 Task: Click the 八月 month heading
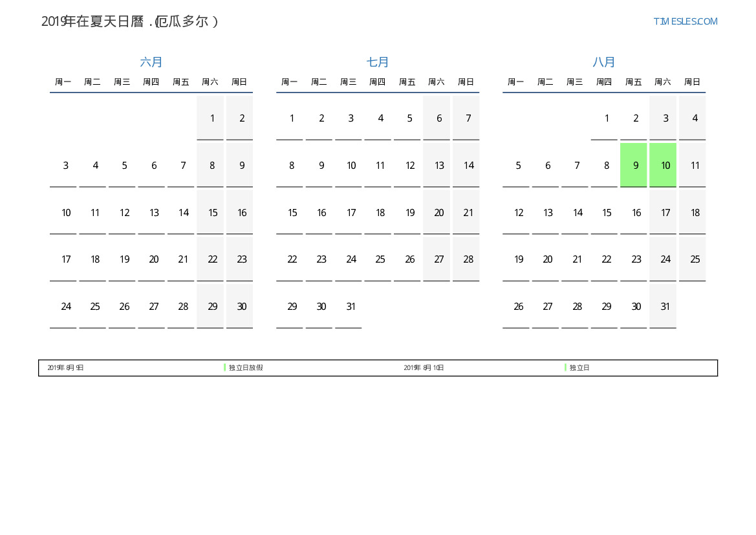point(604,62)
